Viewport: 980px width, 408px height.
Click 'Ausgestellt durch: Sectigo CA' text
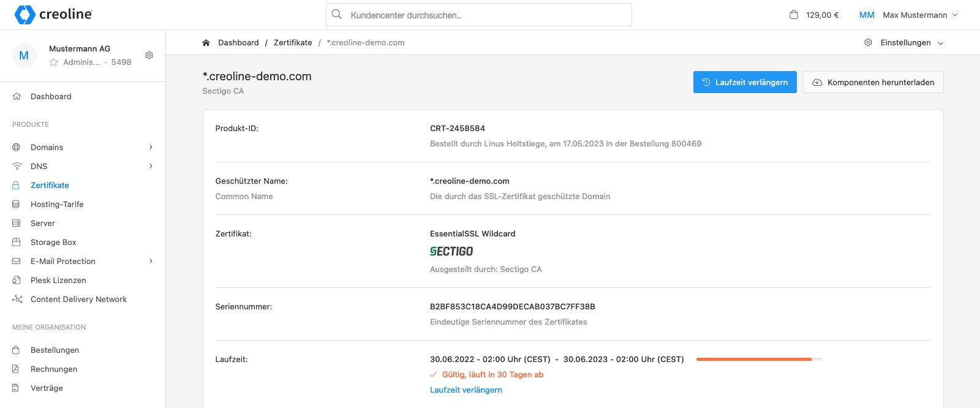[x=486, y=269]
